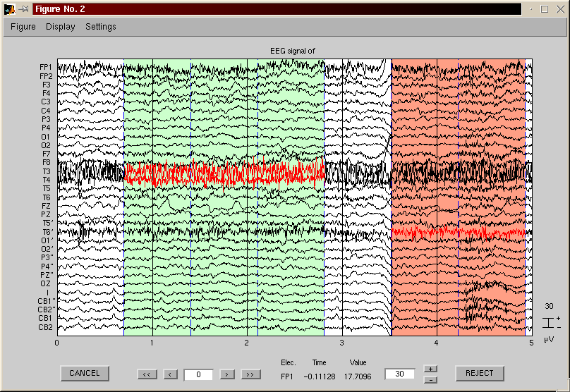
Task: Click the P3 channel label
Action: [46, 119]
